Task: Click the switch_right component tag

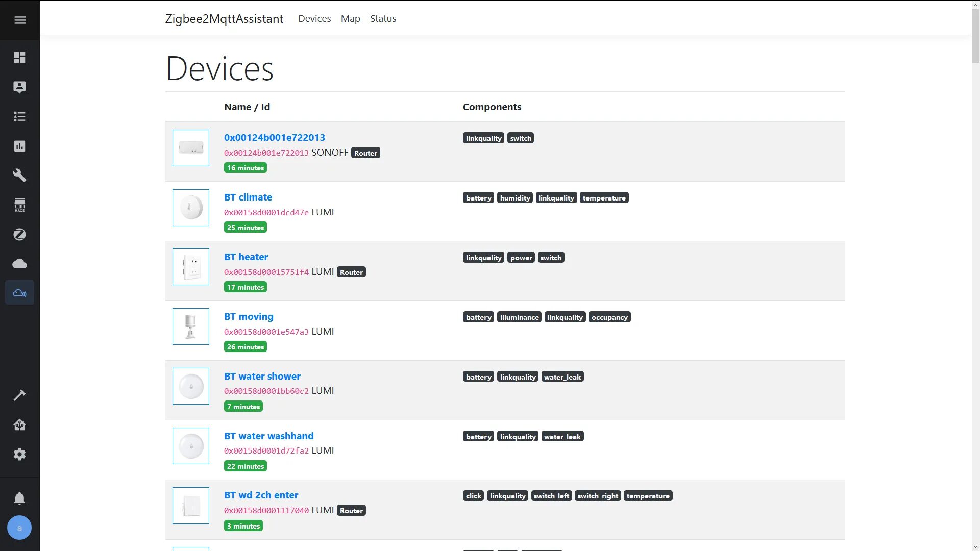Action: tap(598, 496)
